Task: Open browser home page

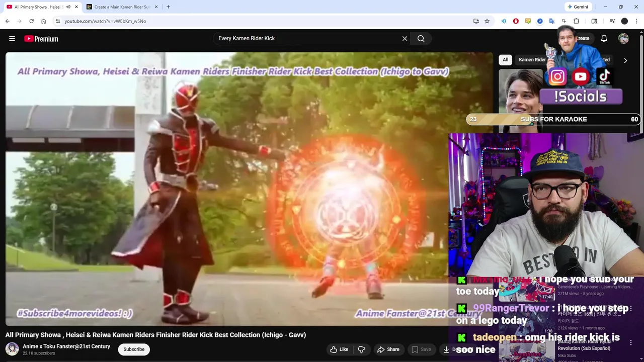Action: [x=44, y=21]
